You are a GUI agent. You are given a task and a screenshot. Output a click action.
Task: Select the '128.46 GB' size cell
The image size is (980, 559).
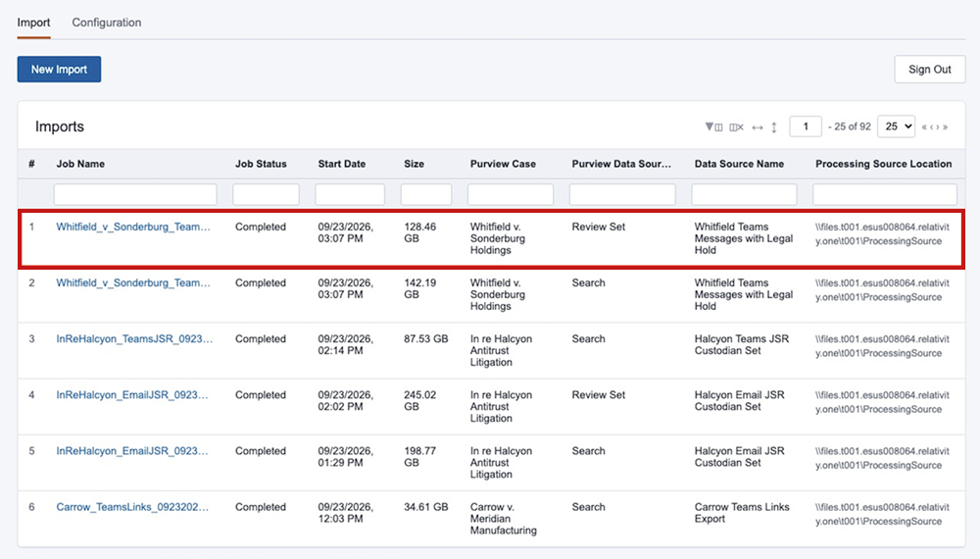(x=420, y=232)
